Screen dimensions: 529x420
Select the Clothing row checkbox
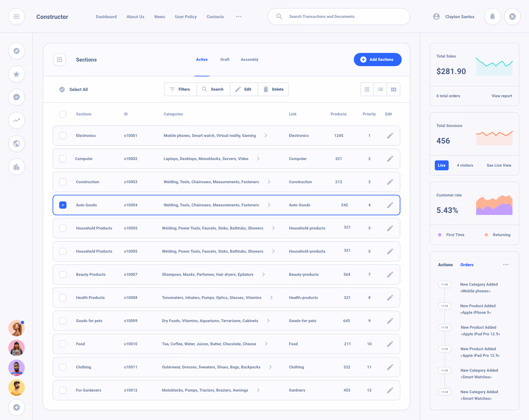coord(62,367)
